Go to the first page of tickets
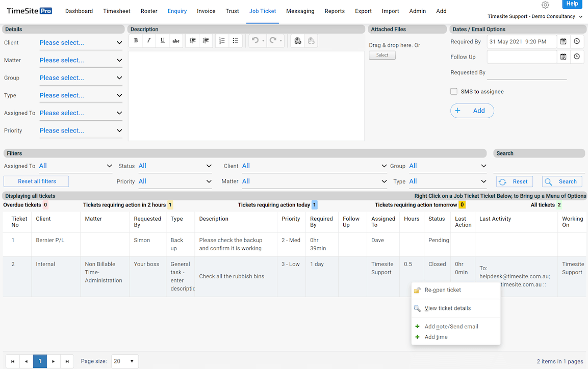 (13, 361)
